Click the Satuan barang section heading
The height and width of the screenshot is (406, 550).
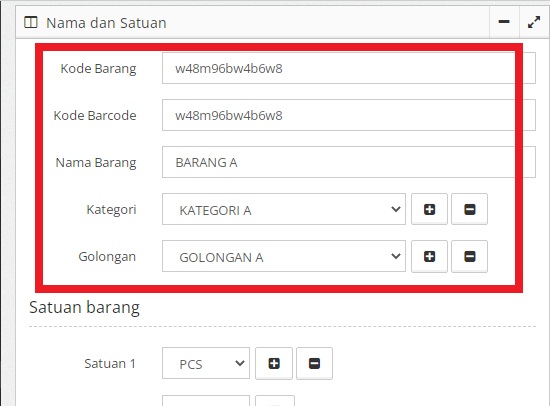click(x=85, y=308)
